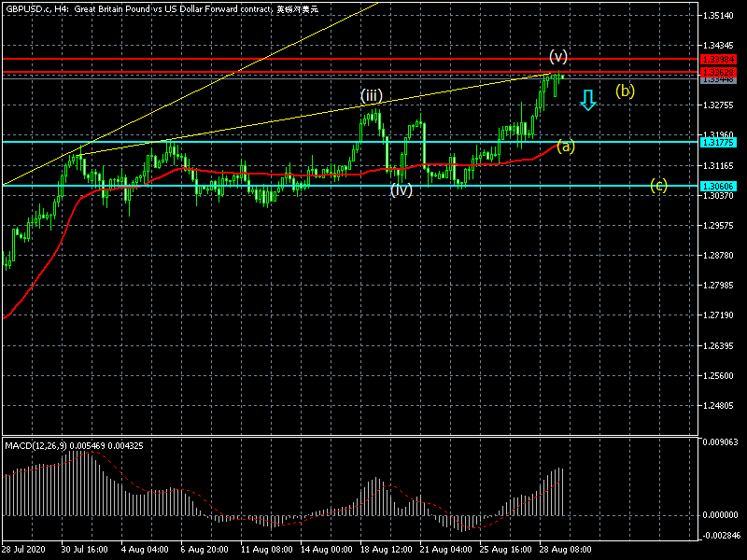This screenshot has height=560, width=747.
Task: Select the white (iii) wave label
Action: [x=372, y=96]
